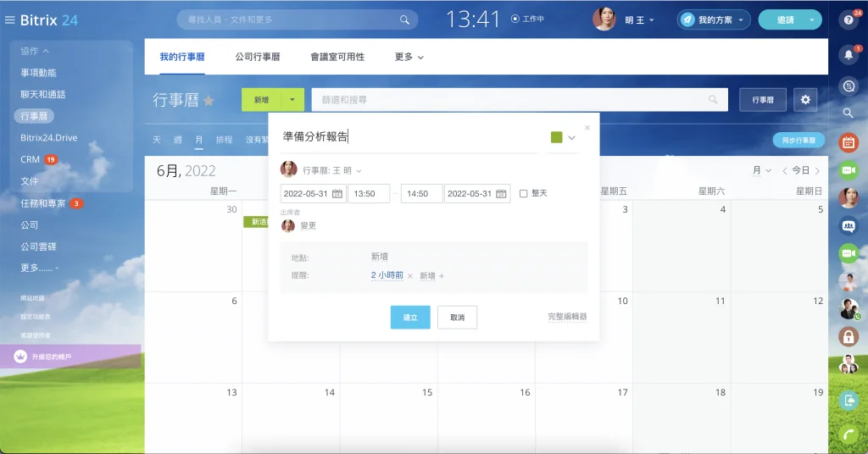The height and width of the screenshot is (454, 868).
Task: Open the 完整編輯器 full editor link
Action: tap(567, 317)
